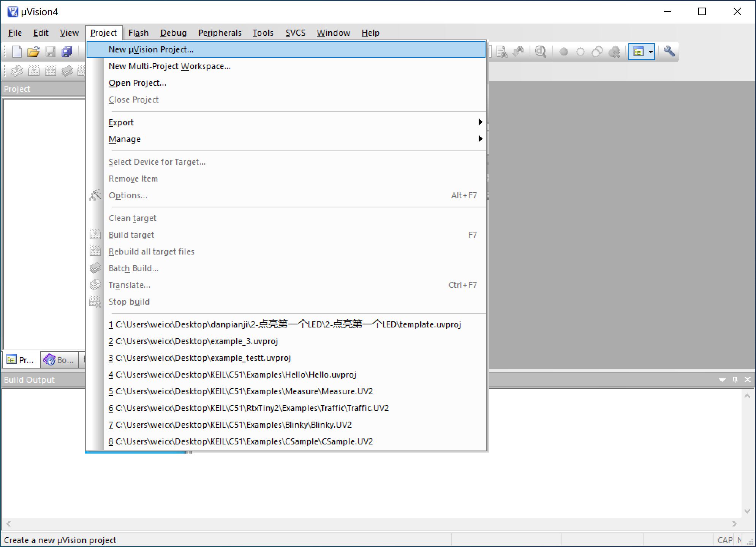Viewport: 756px width, 547px height.
Task: Open the File menu
Action: click(x=15, y=33)
